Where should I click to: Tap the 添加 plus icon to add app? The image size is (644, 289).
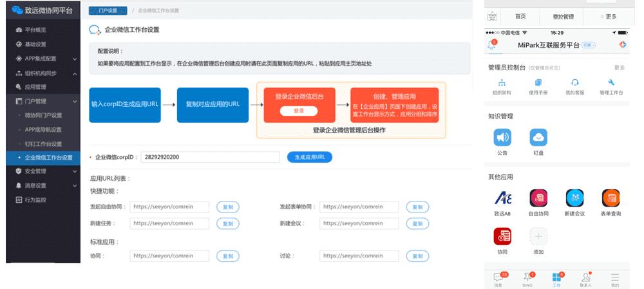point(538,236)
